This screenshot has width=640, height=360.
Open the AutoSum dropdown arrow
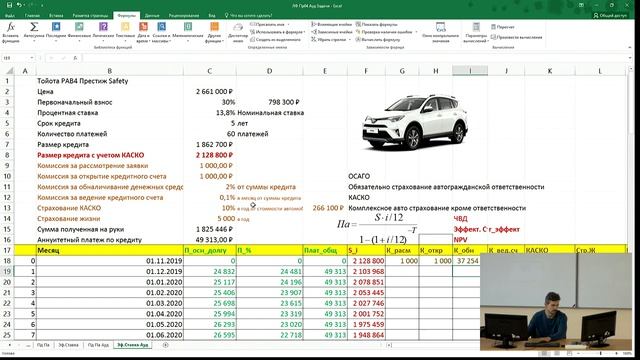(x=34, y=40)
